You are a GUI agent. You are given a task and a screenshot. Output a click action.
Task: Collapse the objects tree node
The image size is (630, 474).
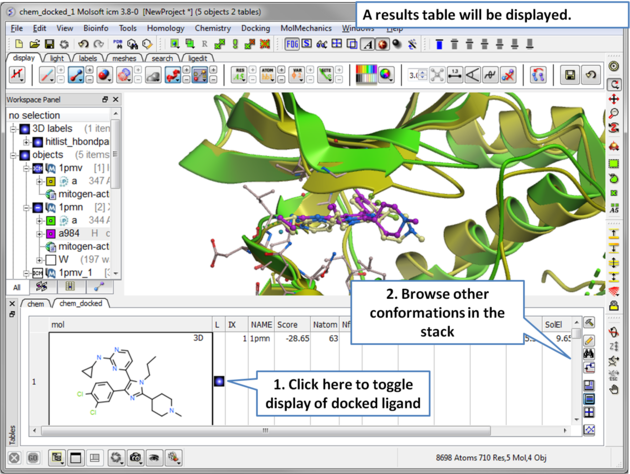14,155
